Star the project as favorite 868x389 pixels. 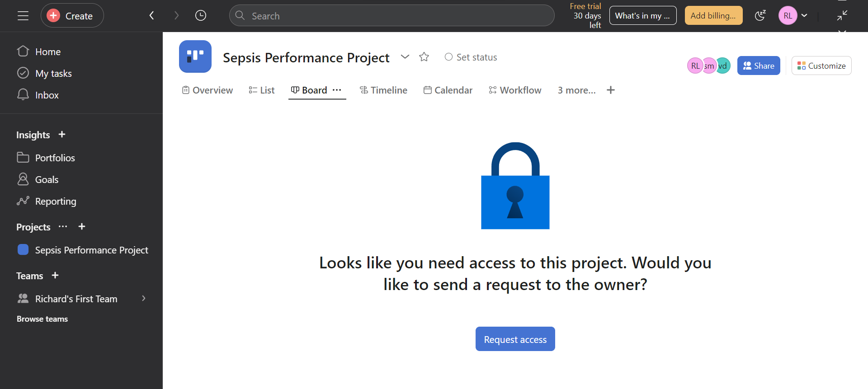(x=424, y=57)
